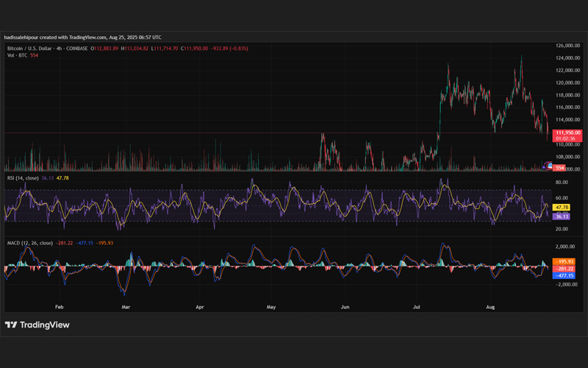This screenshot has width=588, height=368.
Task: Click the high price value H113,034.82
Action: coord(135,49)
